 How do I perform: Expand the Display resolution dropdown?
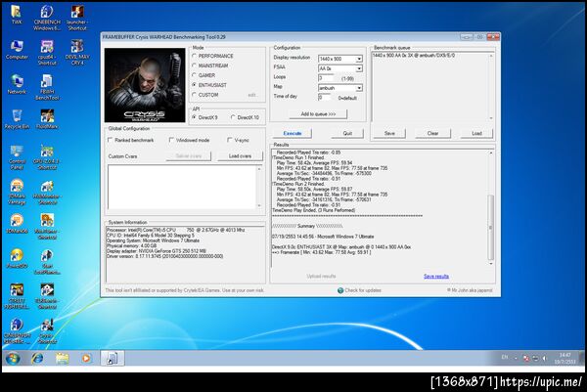[359, 59]
